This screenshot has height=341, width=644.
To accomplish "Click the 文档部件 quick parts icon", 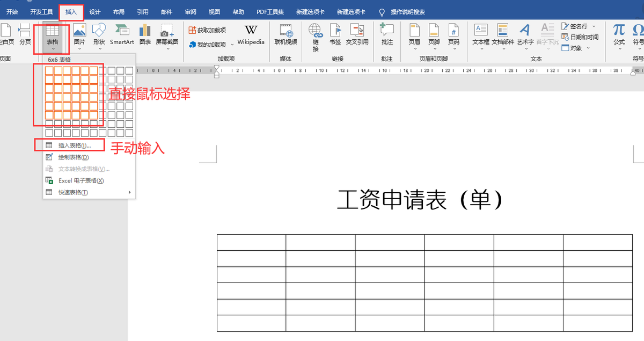I will [503, 31].
